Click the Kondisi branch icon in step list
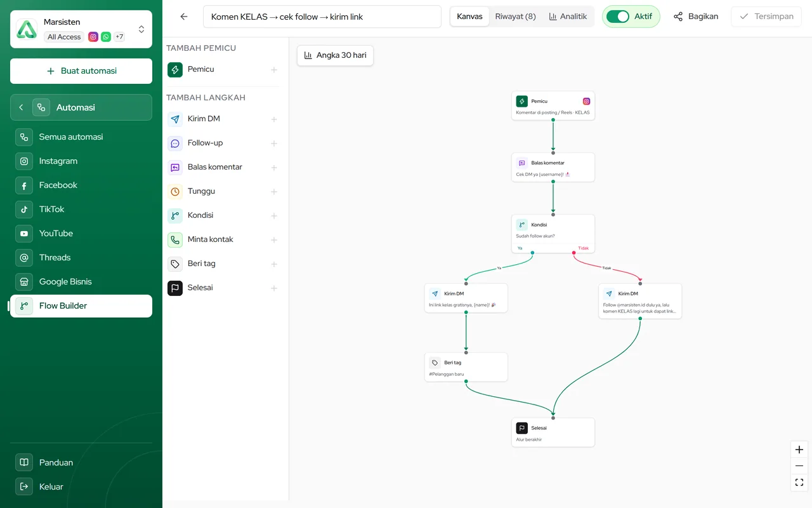Viewport: 812px width, 508px height. point(175,216)
